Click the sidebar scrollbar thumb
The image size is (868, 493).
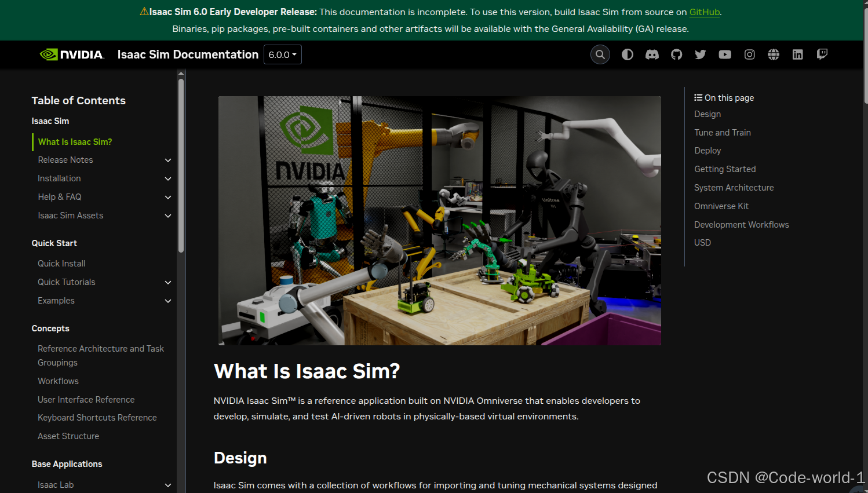(181, 165)
